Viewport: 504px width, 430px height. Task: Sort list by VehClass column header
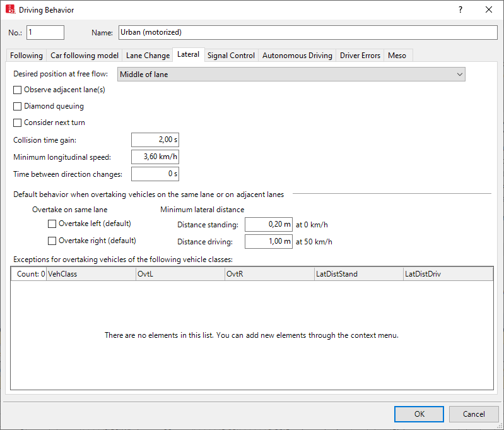[91, 274]
